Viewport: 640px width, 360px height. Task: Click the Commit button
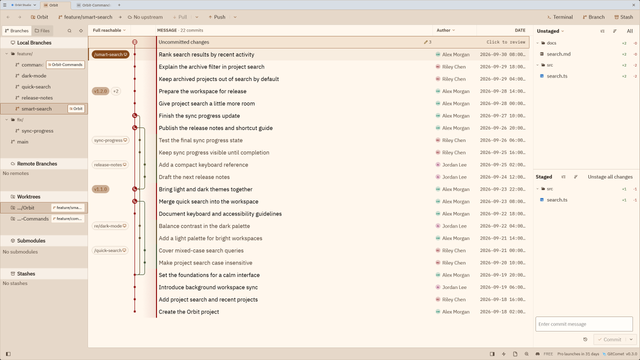pos(610,340)
